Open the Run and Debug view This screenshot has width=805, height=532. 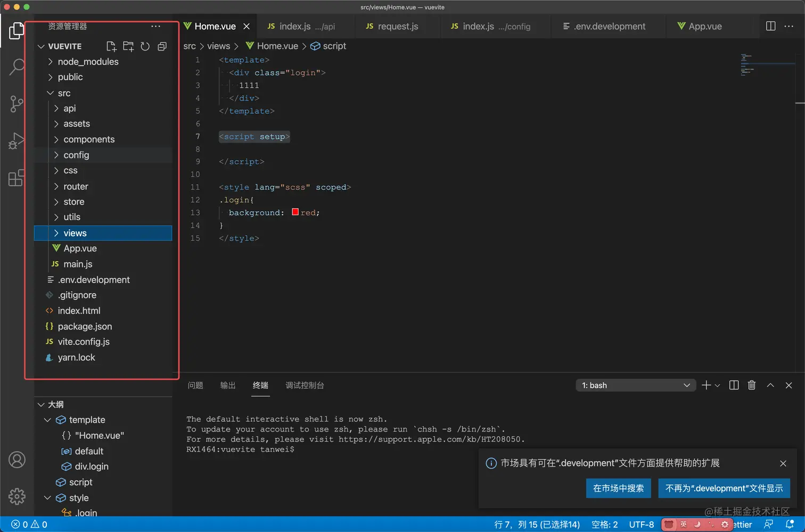[x=17, y=141]
